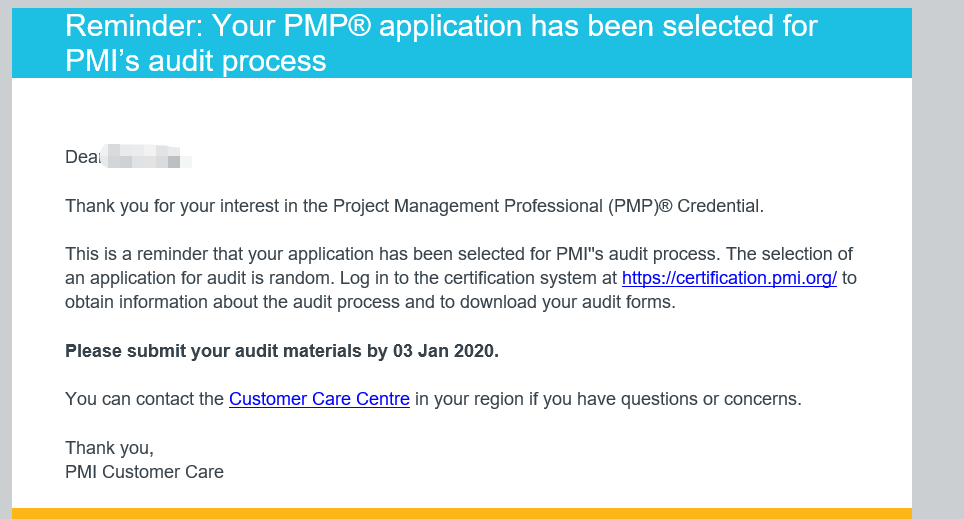Click the bold "Please submit your audit materials" line
The height and width of the screenshot is (519, 964).
pyautogui.click(x=220, y=351)
